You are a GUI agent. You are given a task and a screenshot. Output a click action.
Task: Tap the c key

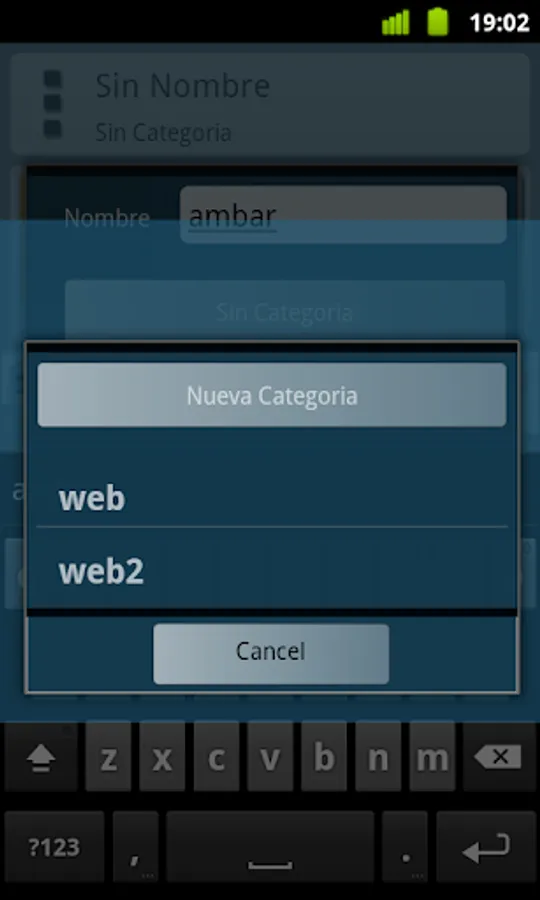(x=216, y=758)
